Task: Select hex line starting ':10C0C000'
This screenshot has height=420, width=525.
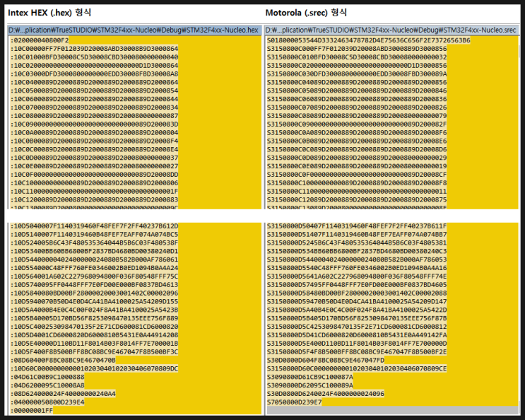Action: [x=94, y=149]
